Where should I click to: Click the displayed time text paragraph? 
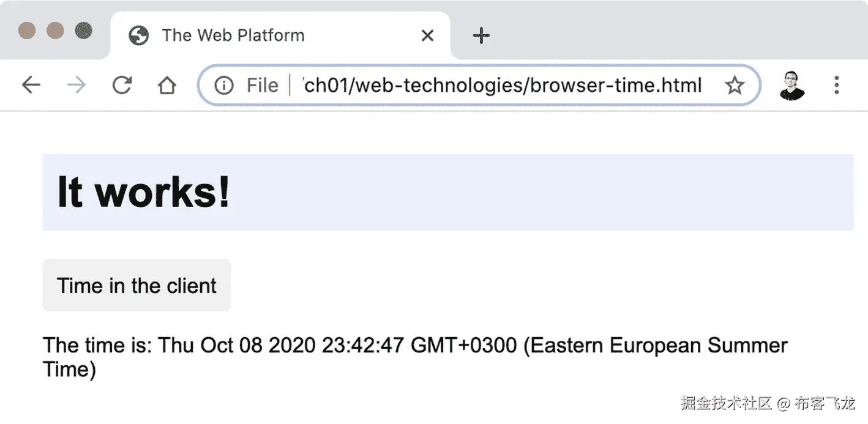click(415, 357)
